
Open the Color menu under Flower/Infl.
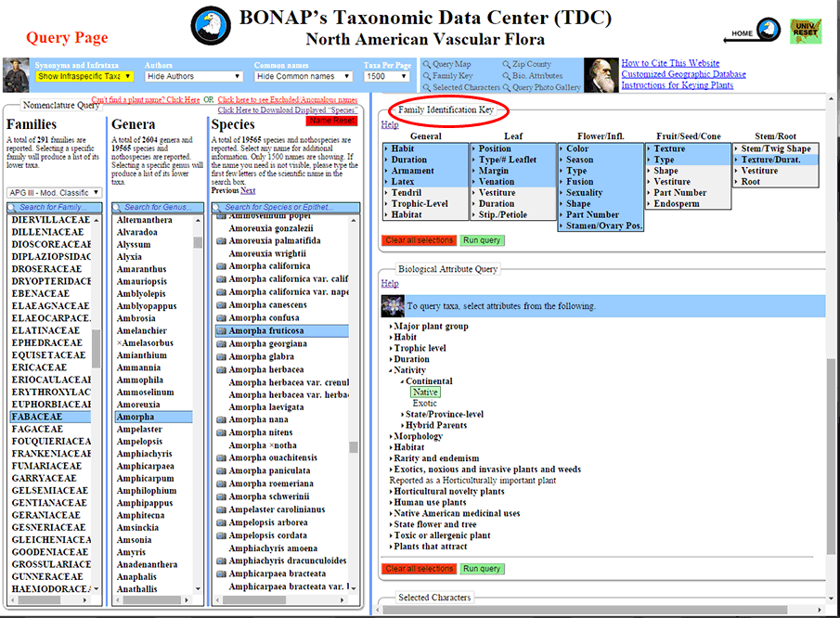click(x=601, y=148)
